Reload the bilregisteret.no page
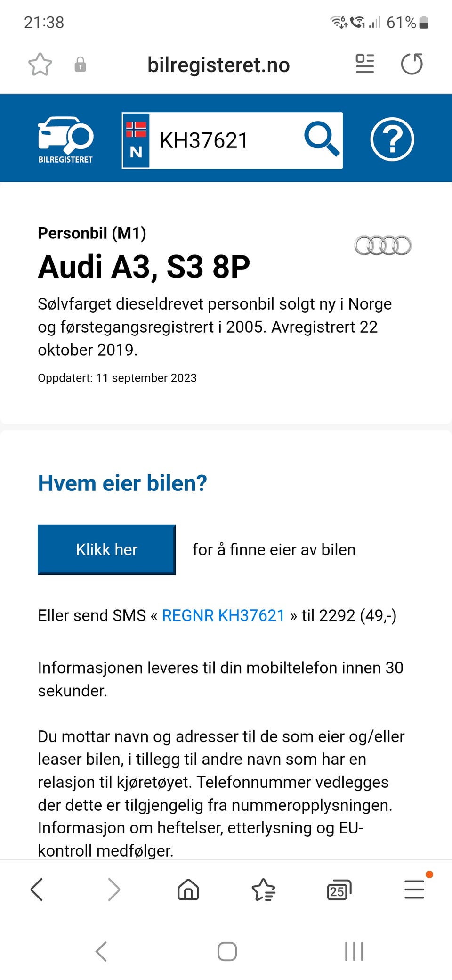 [412, 64]
